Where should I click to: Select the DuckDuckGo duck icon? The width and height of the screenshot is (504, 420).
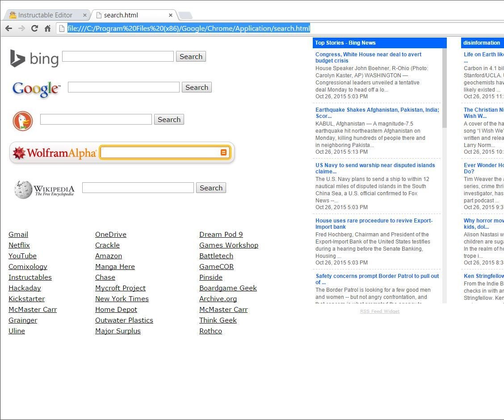click(x=22, y=121)
